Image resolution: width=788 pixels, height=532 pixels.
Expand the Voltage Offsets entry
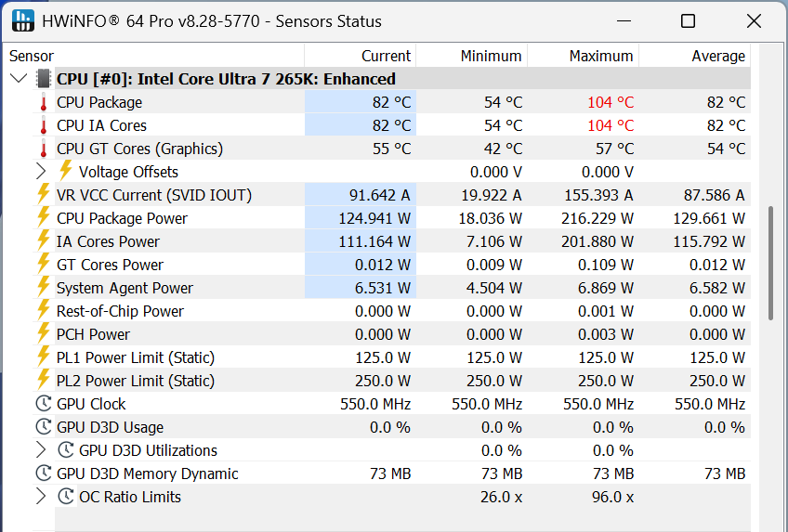point(40,172)
